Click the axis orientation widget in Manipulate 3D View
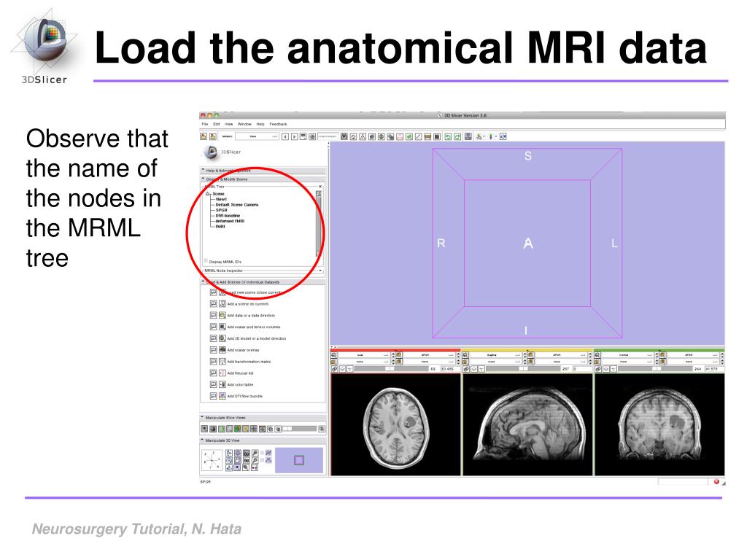The height and width of the screenshot is (560, 747). 212,461
